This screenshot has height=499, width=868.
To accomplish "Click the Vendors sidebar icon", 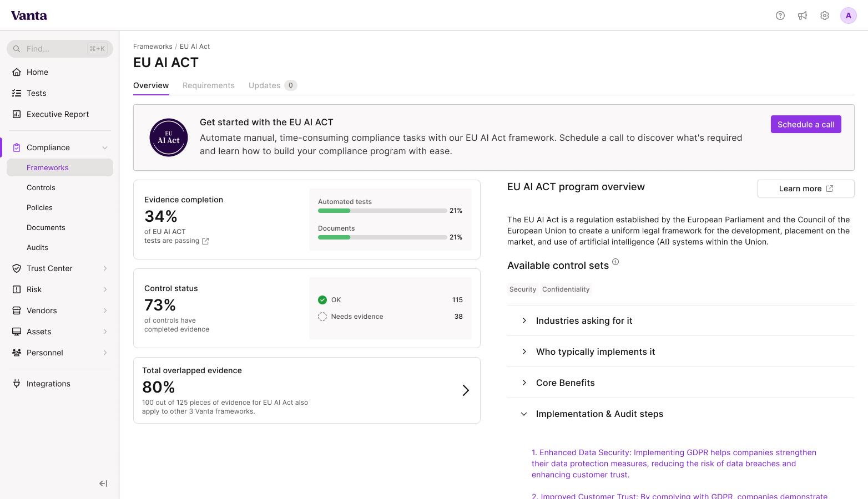I will click(x=17, y=310).
